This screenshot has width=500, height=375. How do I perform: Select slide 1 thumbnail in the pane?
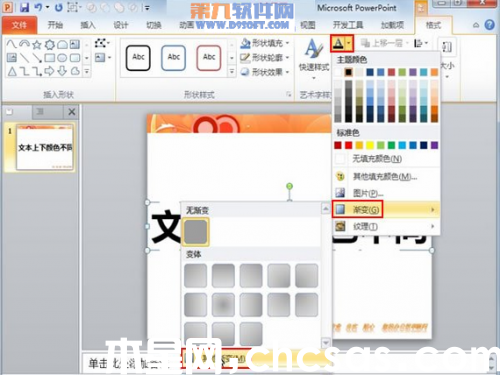pos(45,147)
